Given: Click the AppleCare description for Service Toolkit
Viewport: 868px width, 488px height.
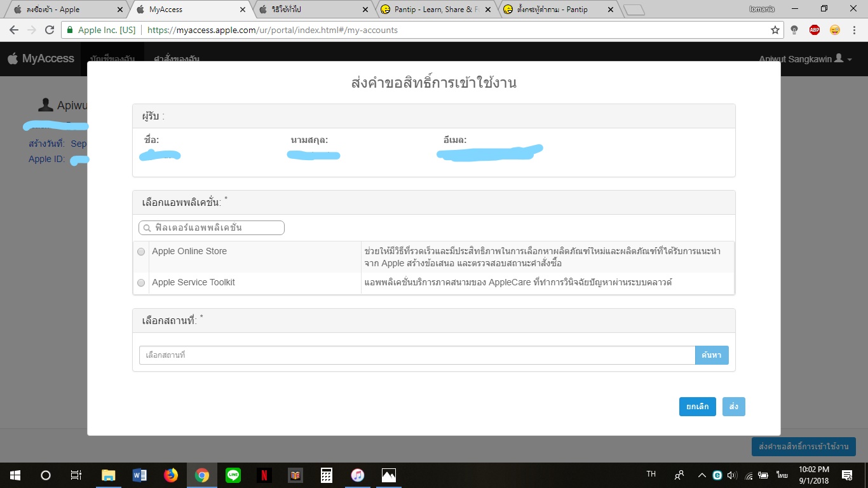Looking at the screenshot, I should point(518,283).
